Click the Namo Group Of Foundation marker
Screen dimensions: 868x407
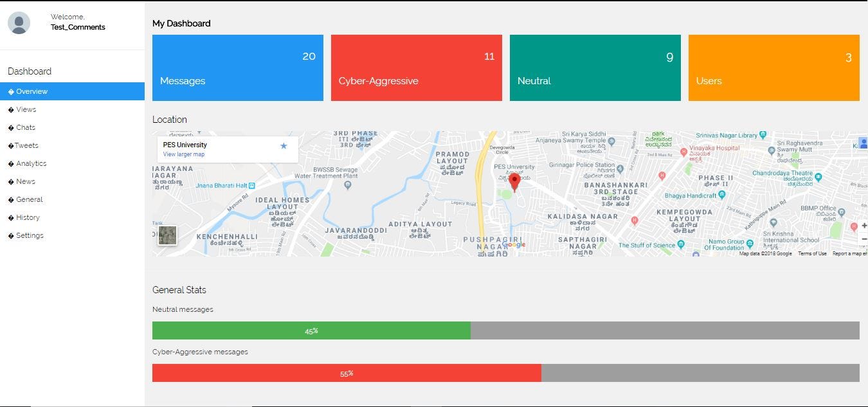pyautogui.click(x=749, y=243)
